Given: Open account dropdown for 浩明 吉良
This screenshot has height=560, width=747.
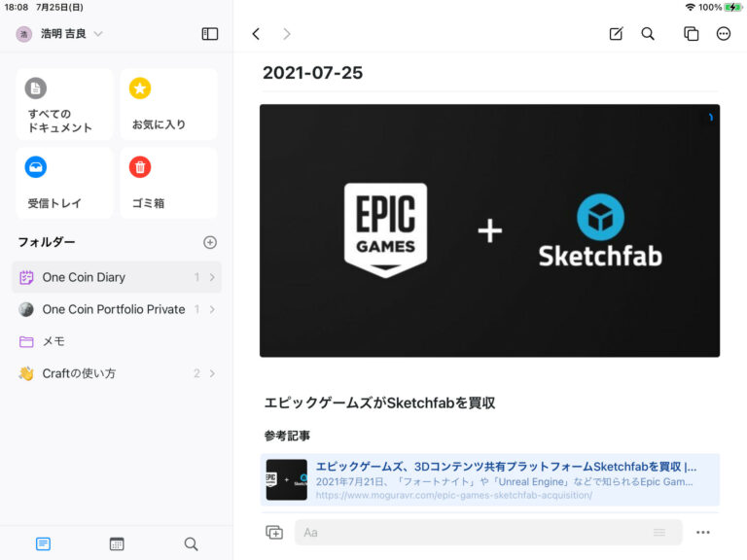Looking at the screenshot, I should tap(98, 34).
